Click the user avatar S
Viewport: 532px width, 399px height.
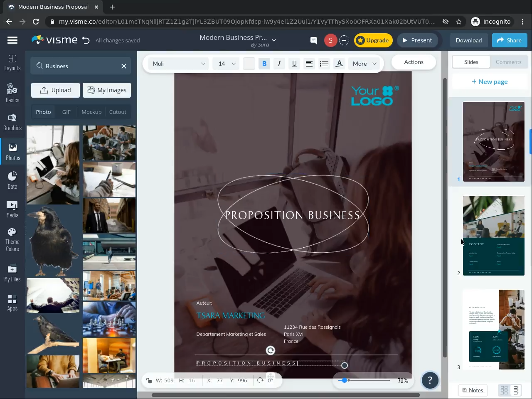click(x=330, y=40)
